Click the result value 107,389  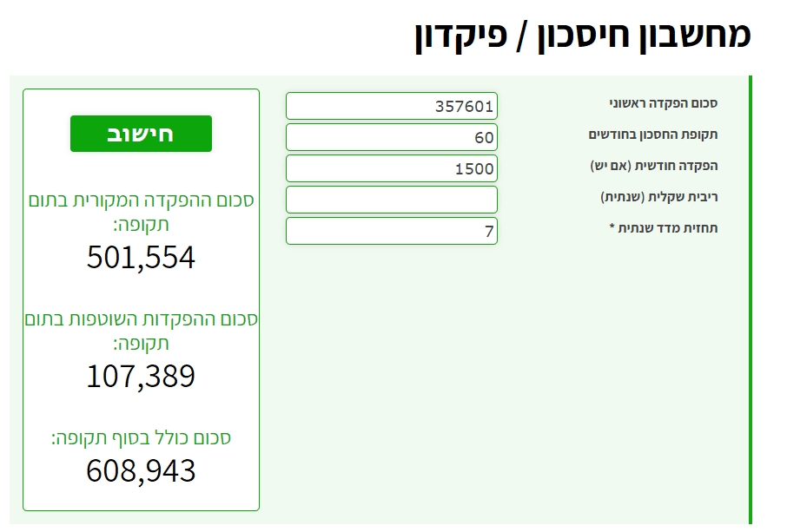point(141,376)
